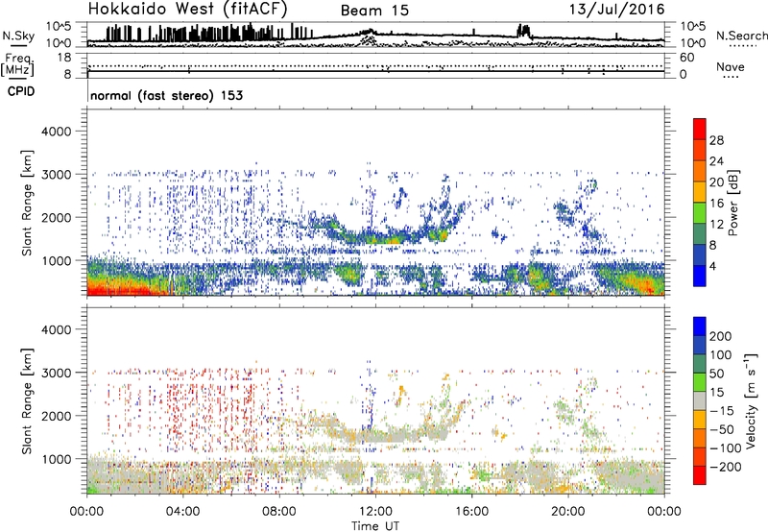Click the '12:00' time tick label
This screenshot has height=532, width=768.
click(375, 512)
